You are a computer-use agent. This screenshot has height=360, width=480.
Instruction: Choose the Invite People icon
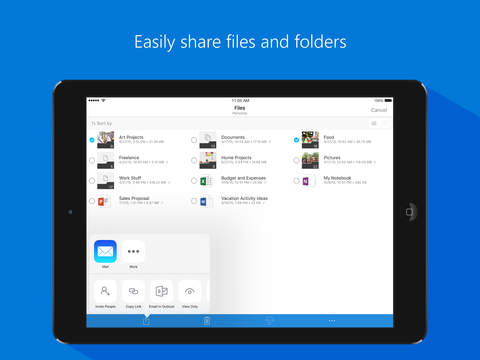[x=105, y=291]
